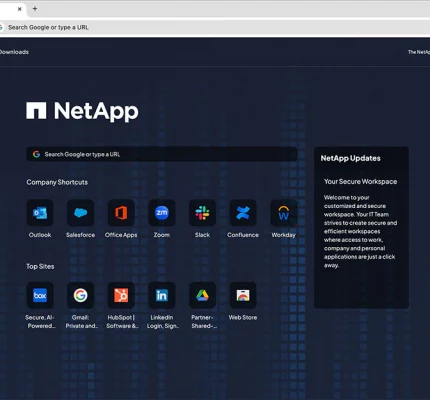This screenshot has width=430, height=400.
Task: Click the page's Search Google or type a URL field
Action: pyautogui.click(x=162, y=154)
